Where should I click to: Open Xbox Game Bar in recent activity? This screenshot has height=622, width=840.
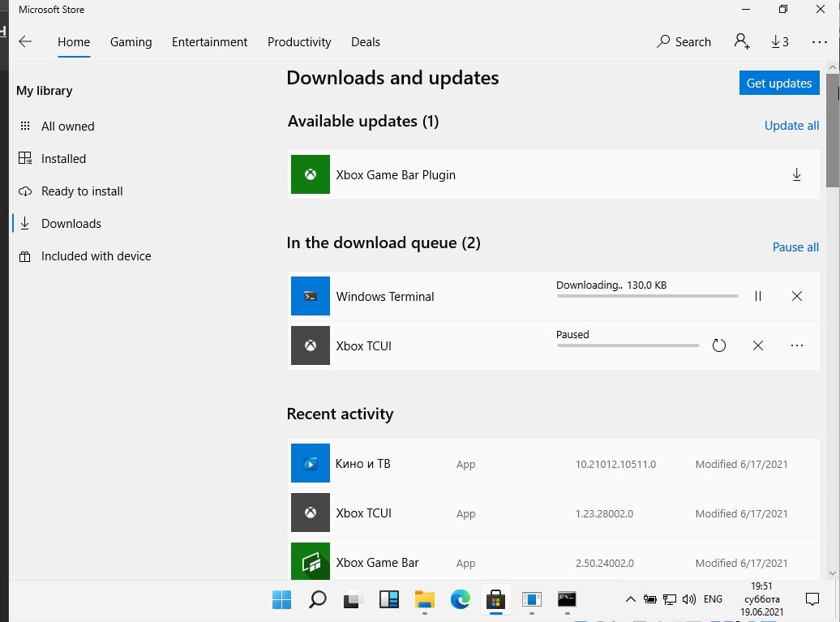554,560
